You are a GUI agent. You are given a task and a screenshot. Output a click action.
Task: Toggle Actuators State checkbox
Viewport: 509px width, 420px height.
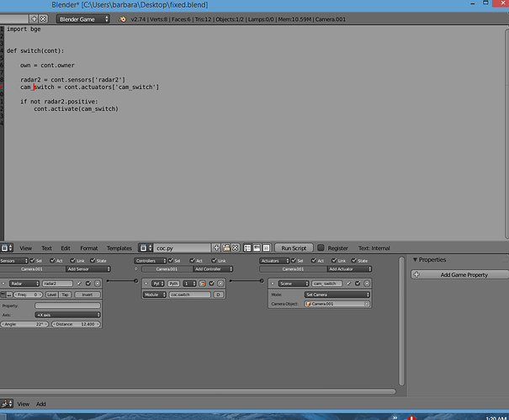[354, 261]
